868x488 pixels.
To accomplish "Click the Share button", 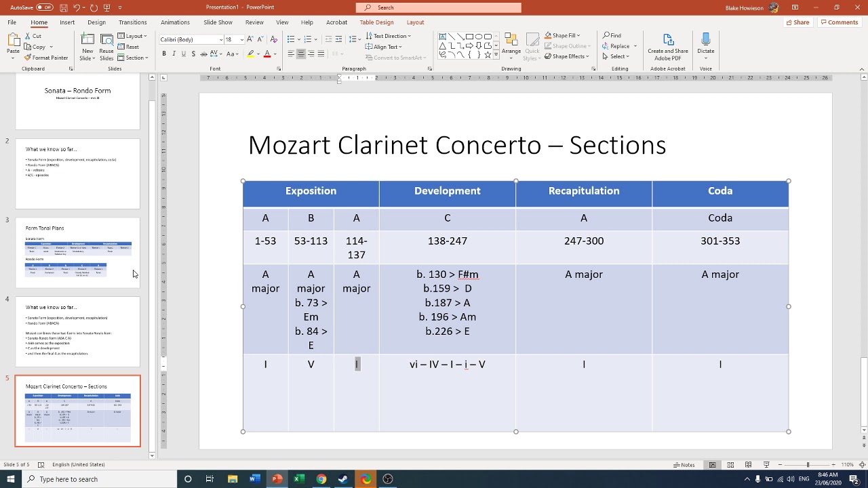I will pos(797,22).
